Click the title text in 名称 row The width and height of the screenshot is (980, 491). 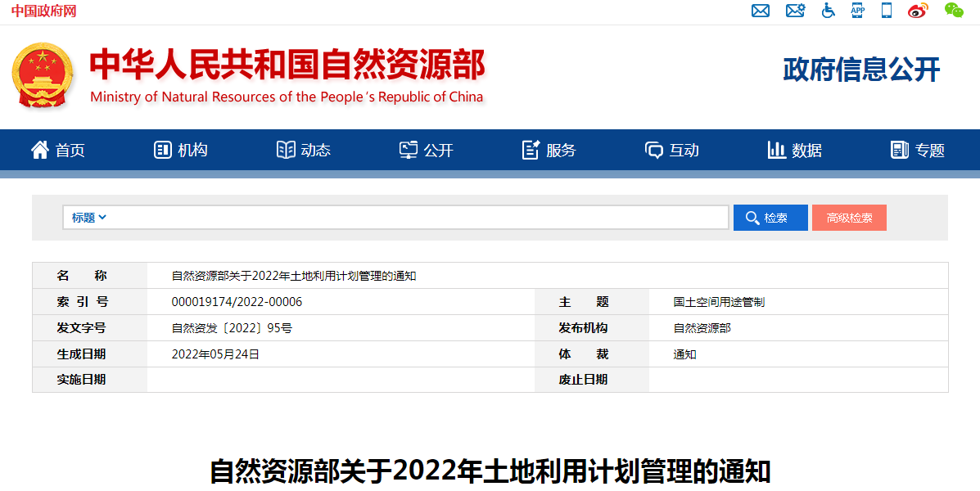[294, 276]
